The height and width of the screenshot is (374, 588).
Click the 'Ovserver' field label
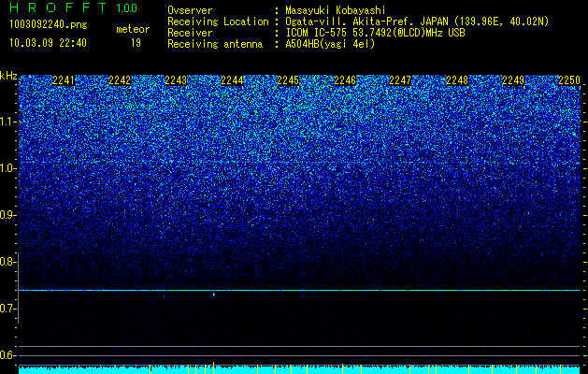tap(190, 10)
